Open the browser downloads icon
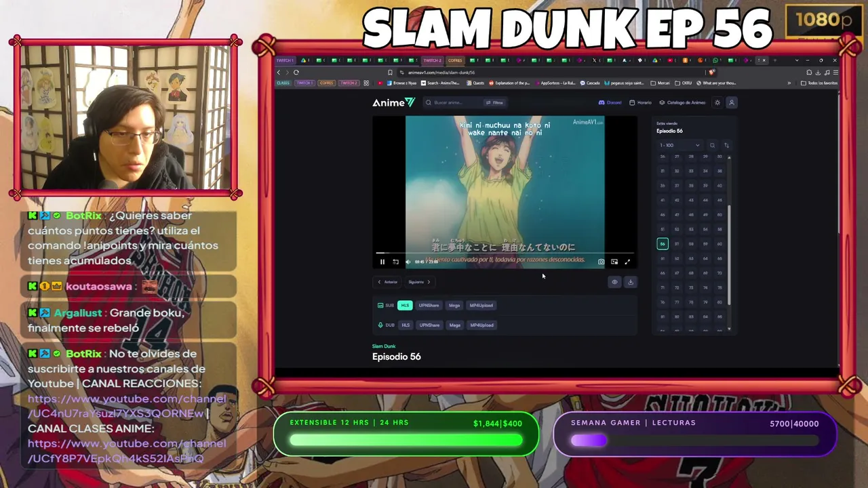Viewport: 868px width, 488px height. pyautogui.click(x=818, y=73)
